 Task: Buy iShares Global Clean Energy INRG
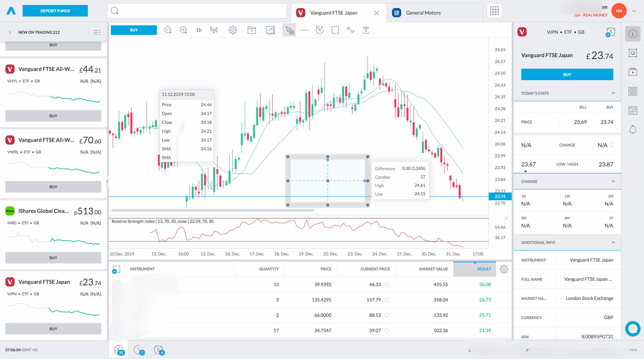(53, 258)
